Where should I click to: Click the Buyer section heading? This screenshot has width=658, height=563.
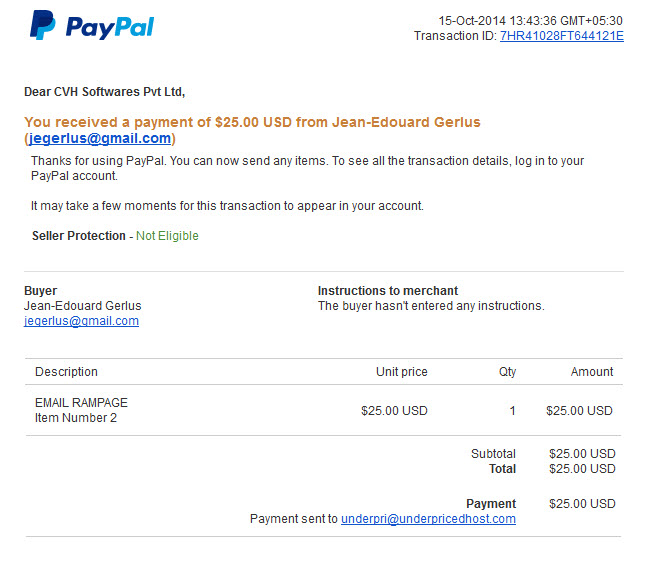click(x=40, y=291)
